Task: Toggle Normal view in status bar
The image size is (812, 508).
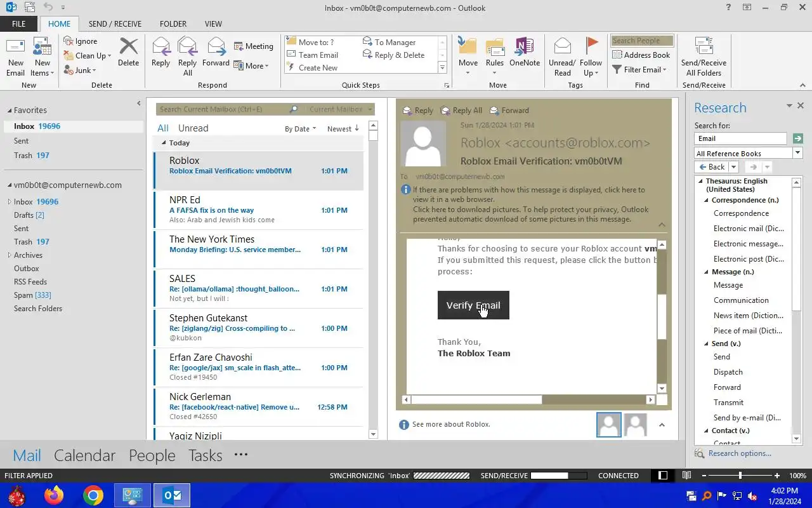Action: tap(663, 476)
